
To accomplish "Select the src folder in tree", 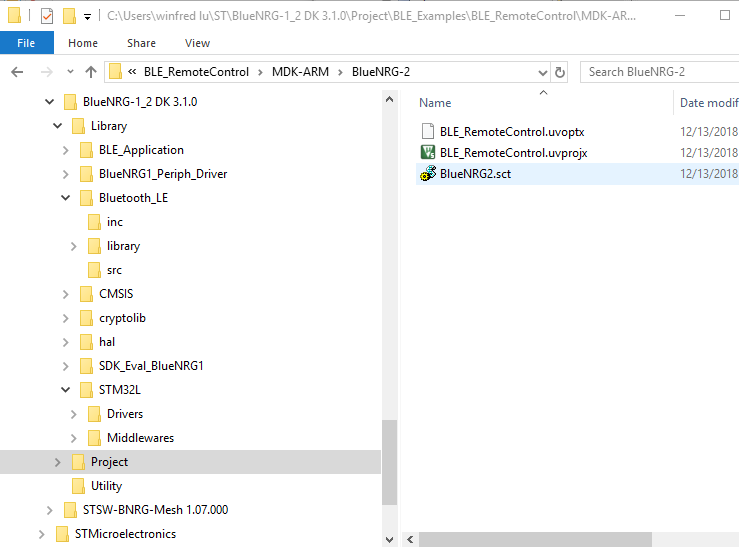I will [x=114, y=270].
